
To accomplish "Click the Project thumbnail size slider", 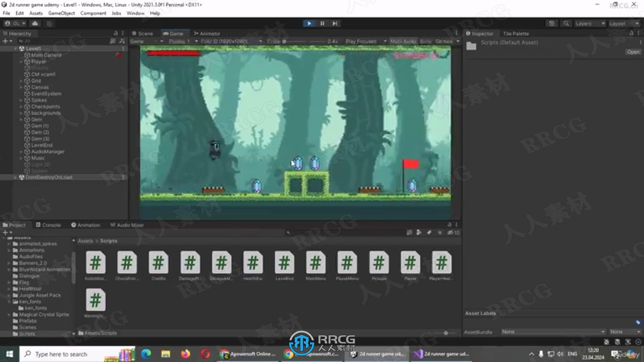I will click(x=445, y=333).
